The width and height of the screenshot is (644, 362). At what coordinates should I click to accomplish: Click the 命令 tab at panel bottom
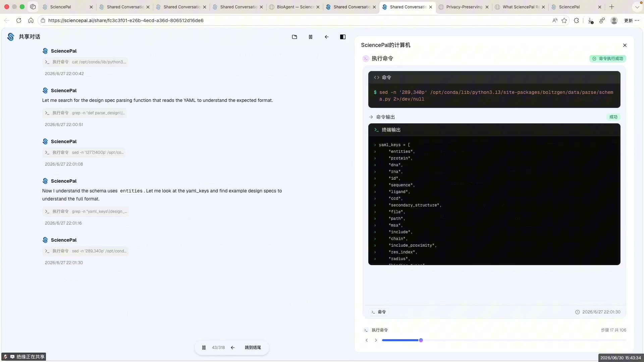[379, 312]
